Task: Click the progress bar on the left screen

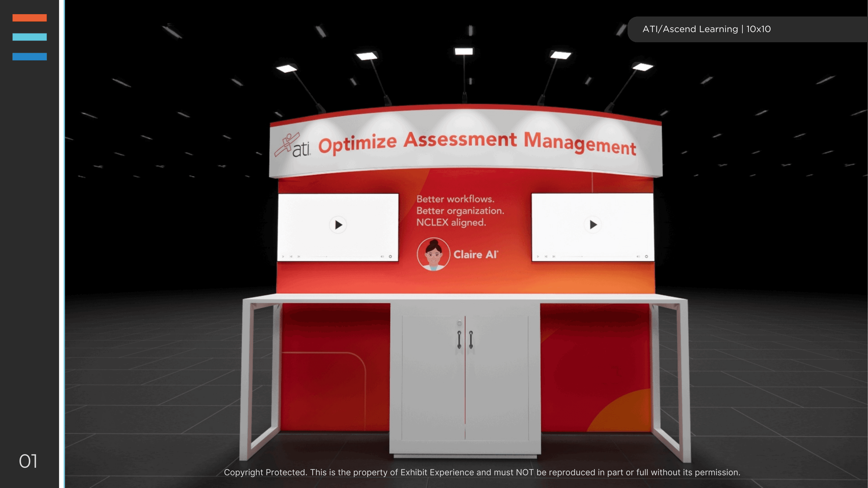Action: [x=341, y=257]
